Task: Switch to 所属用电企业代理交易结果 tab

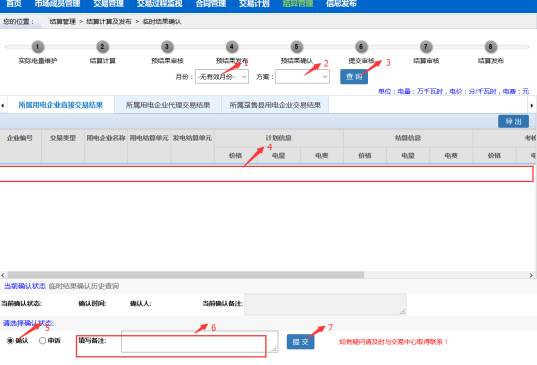Action: (168, 105)
